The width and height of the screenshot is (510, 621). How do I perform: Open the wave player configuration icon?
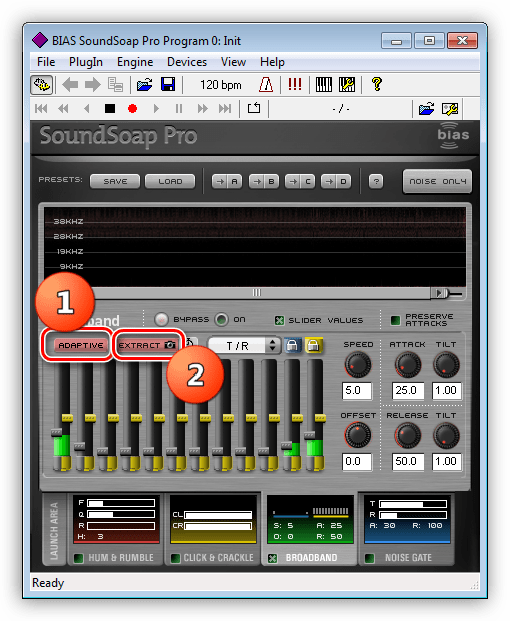(x=450, y=109)
